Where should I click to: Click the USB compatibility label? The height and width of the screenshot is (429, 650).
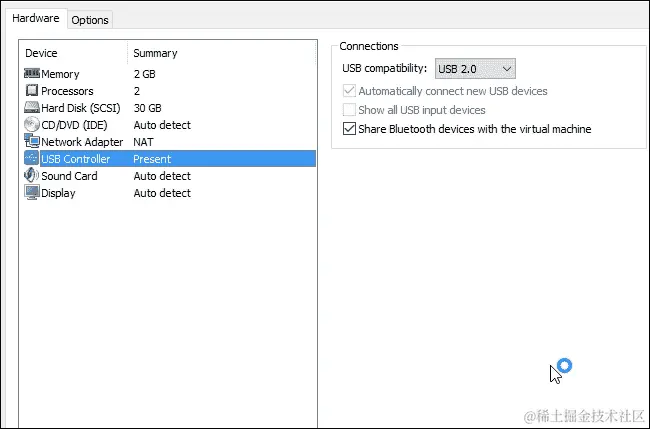tap(384, 68)
